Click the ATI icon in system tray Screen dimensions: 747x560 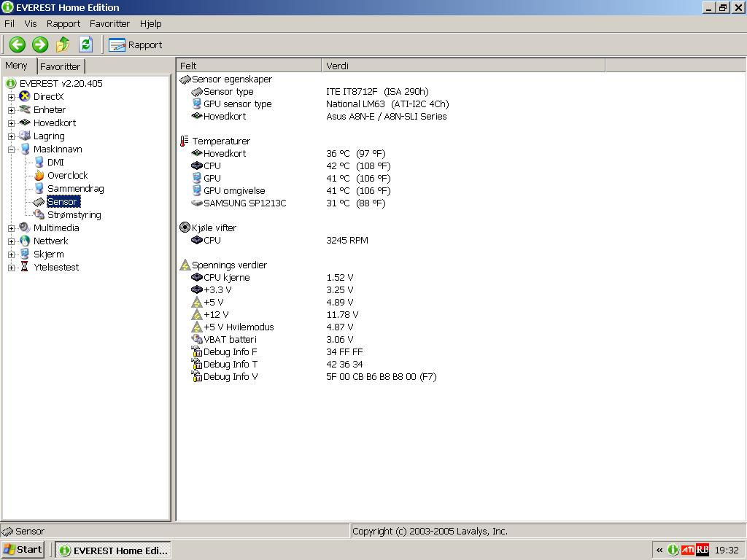[687, 550]
